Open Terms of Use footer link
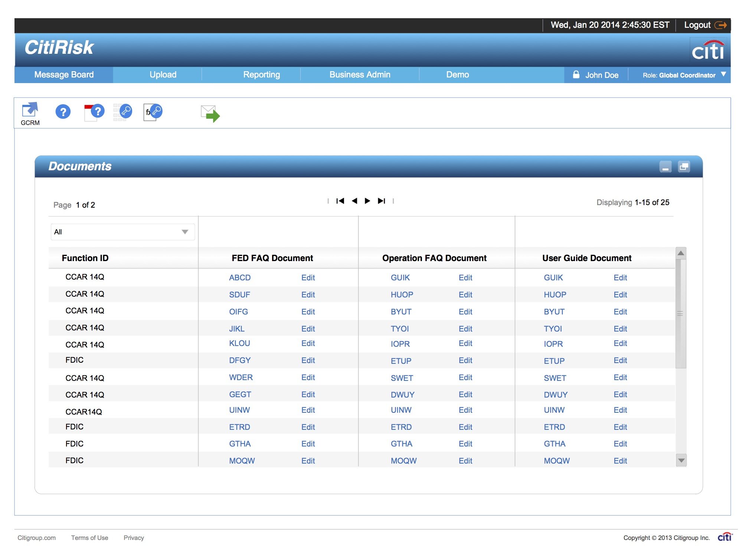Screen dimensions: 752x560 pyautogui.click(x=89, y=537)
